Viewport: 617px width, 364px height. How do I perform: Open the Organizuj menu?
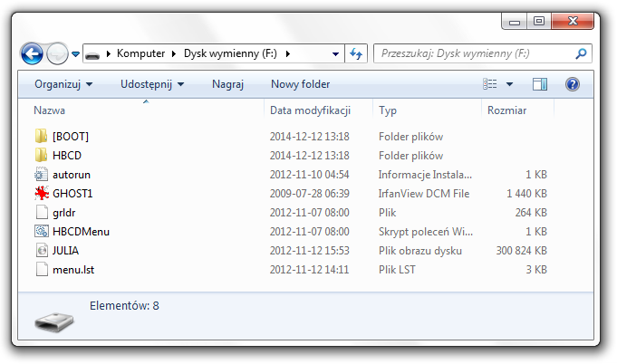(63, 84)
